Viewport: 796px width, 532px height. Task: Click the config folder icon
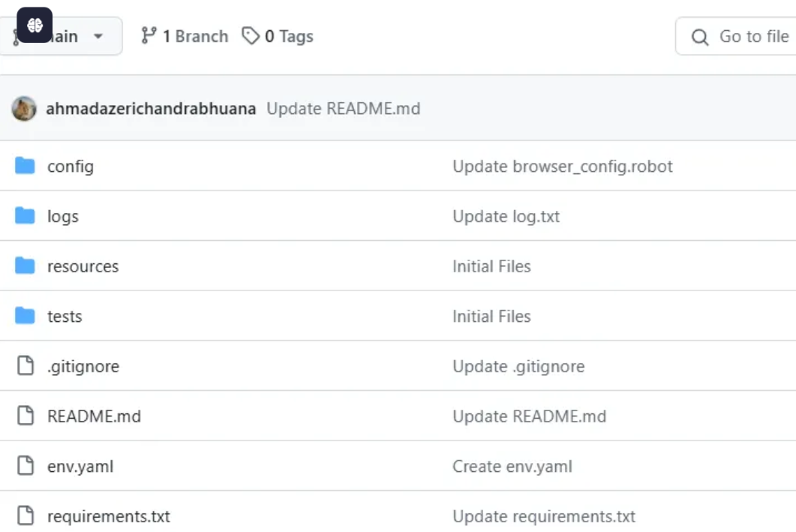pos(26,166)
